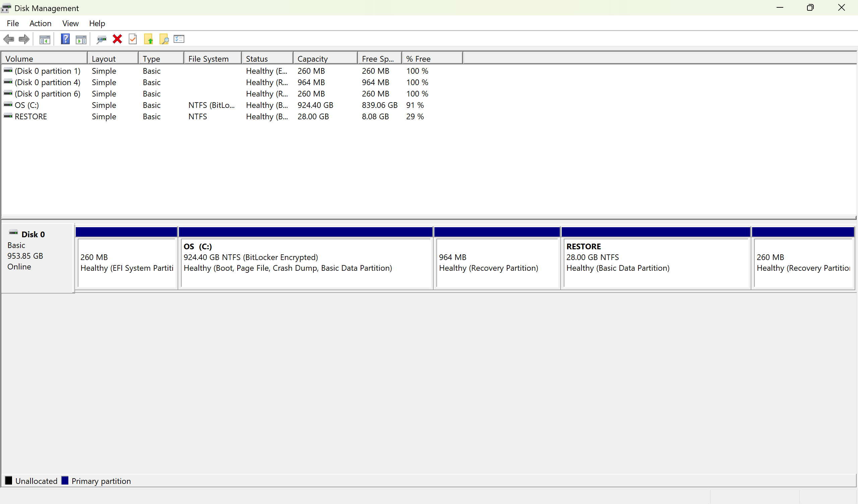This screenshot has width=858, height=504.
Task: Click the 924.40 GB capacity cell
Action: [315, 105]
